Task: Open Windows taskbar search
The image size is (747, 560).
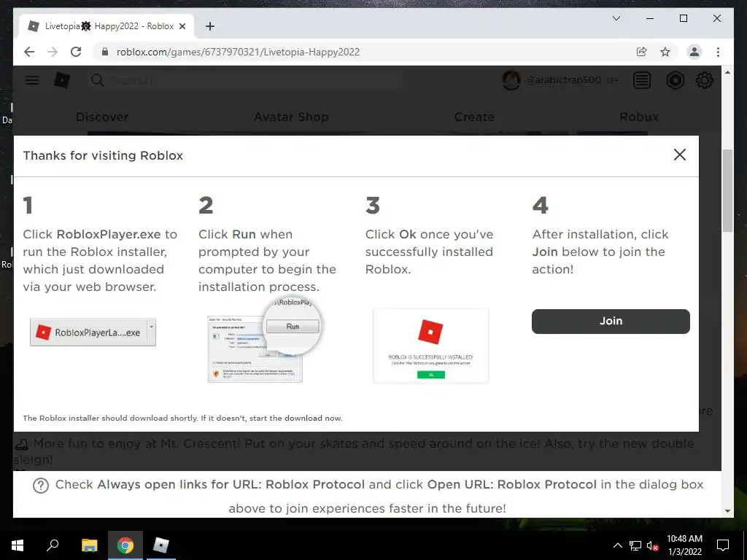Action: tap(53, 545)
